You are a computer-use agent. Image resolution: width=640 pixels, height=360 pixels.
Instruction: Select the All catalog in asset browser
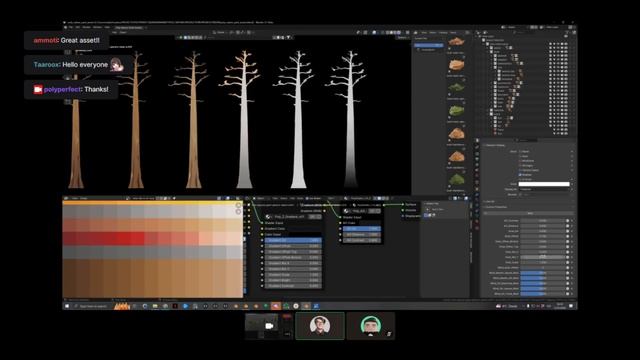[x=429, y=45]
